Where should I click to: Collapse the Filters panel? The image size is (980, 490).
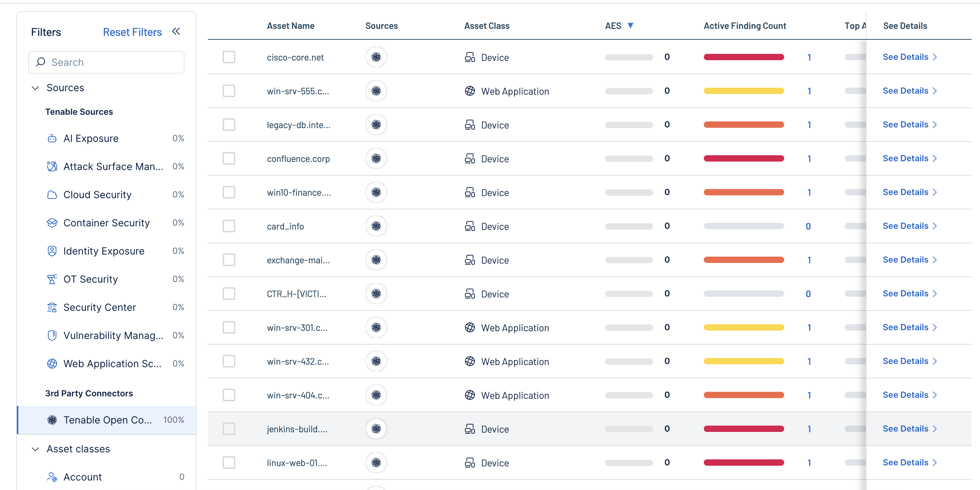coord(176,32)
